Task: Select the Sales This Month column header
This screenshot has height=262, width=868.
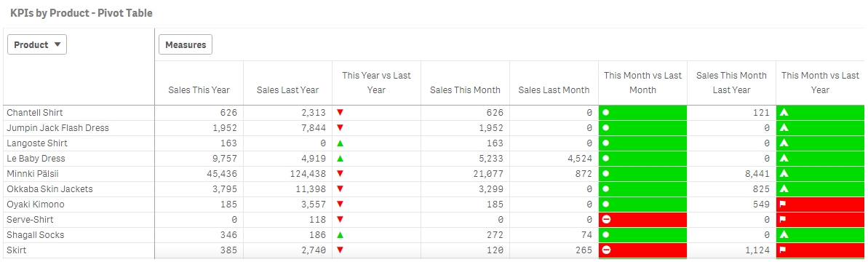Action: [x=465, y=90]
